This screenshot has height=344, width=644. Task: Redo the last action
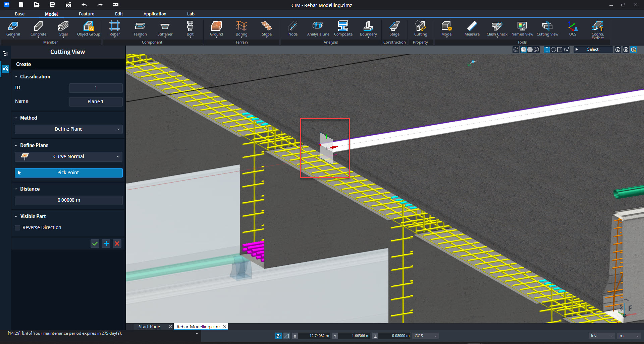(100, 5)
